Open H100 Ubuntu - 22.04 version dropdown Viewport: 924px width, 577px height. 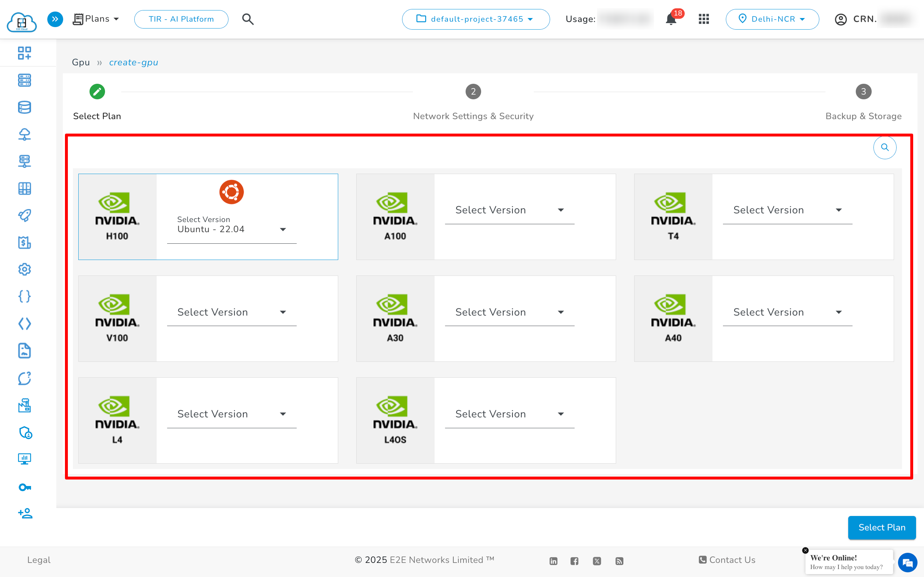[231, 229]
